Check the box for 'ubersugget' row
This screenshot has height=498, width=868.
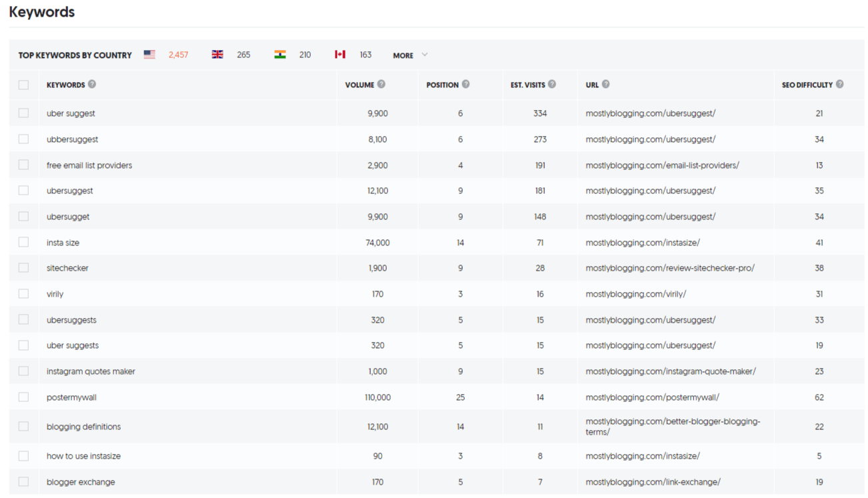[x=24, y=217]
